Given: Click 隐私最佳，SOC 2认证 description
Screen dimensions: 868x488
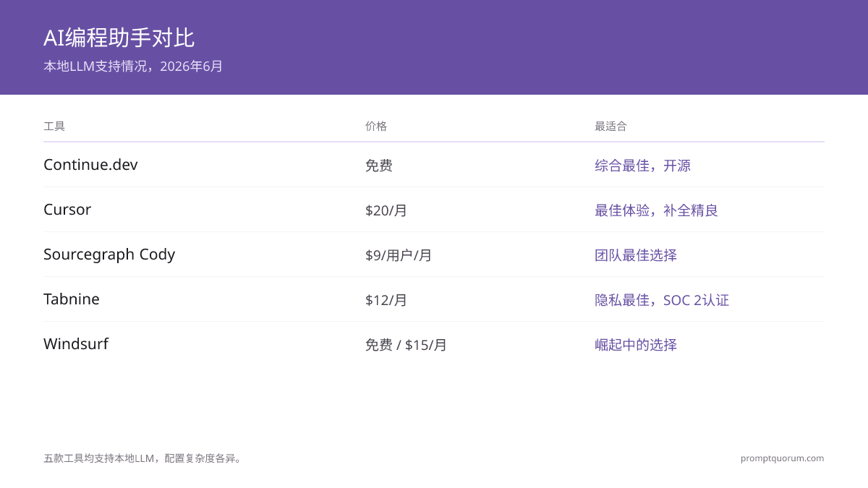Looking at the screenshot, I should [662, 300].
